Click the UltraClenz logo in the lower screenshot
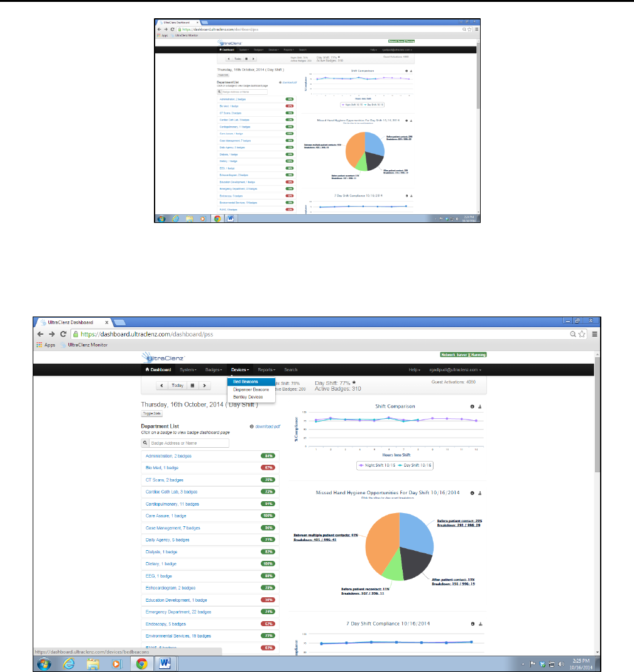The width and height of the screenshot is (634, 672). [x=163, y=357]
